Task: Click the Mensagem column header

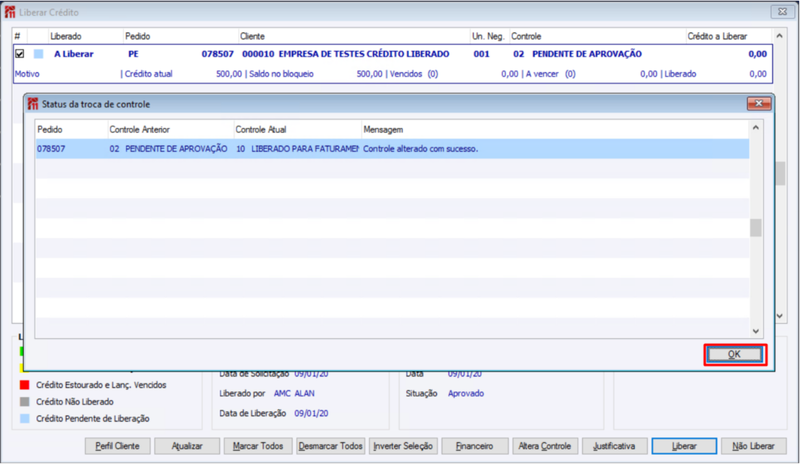Action: 555,130
